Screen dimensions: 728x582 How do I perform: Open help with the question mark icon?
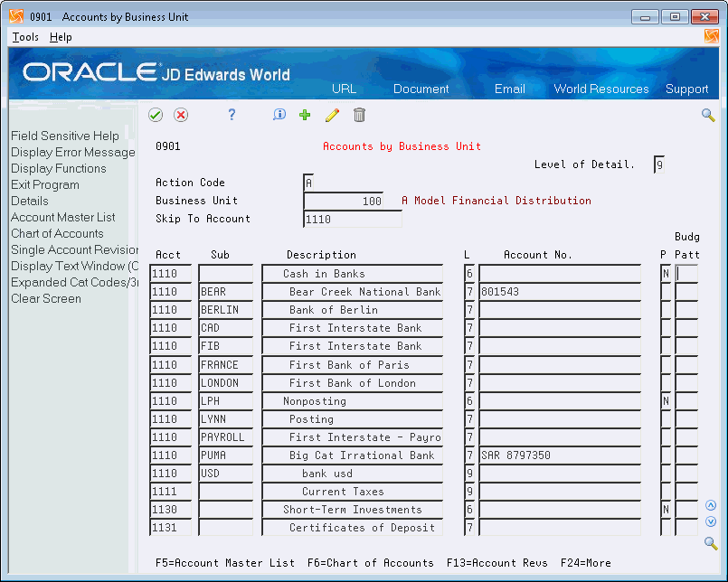coord(232,115)
